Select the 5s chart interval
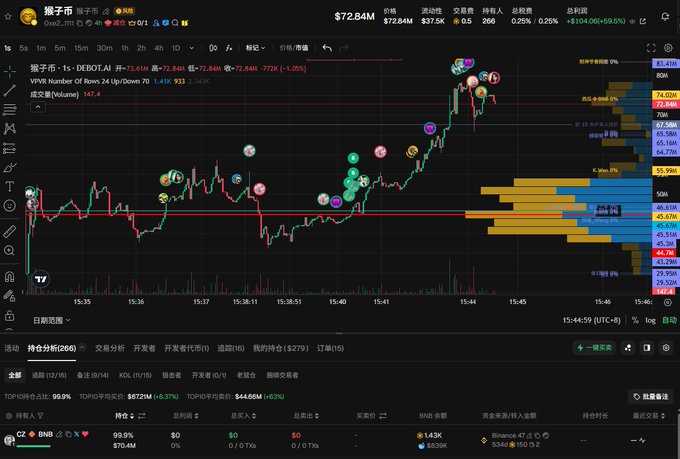Image resolution: width=680 pixels, height=459 pixels. click(x=24, y=48)
